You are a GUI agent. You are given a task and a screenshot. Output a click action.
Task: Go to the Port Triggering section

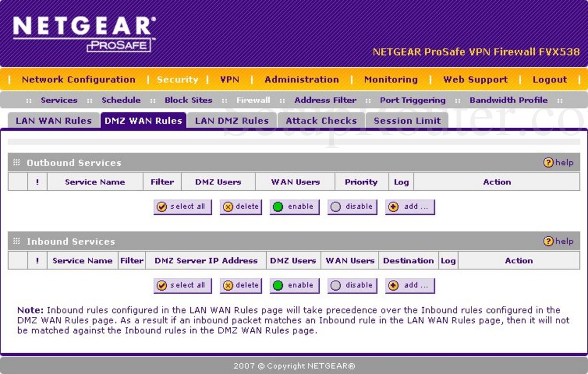pos(412,99)
